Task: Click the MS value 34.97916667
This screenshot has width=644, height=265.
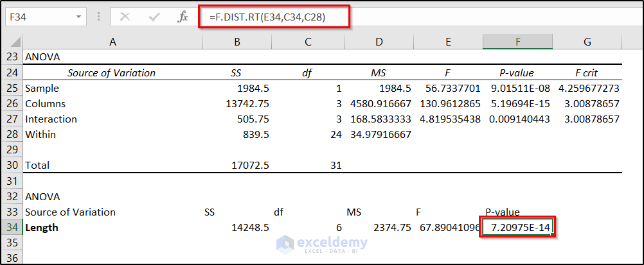Action: [380, 135]
